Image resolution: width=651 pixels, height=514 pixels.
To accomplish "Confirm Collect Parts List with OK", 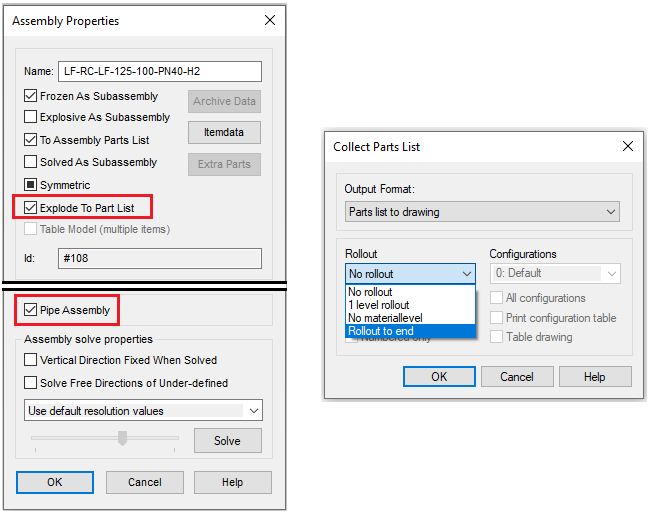I will click(x=439, y=377).
